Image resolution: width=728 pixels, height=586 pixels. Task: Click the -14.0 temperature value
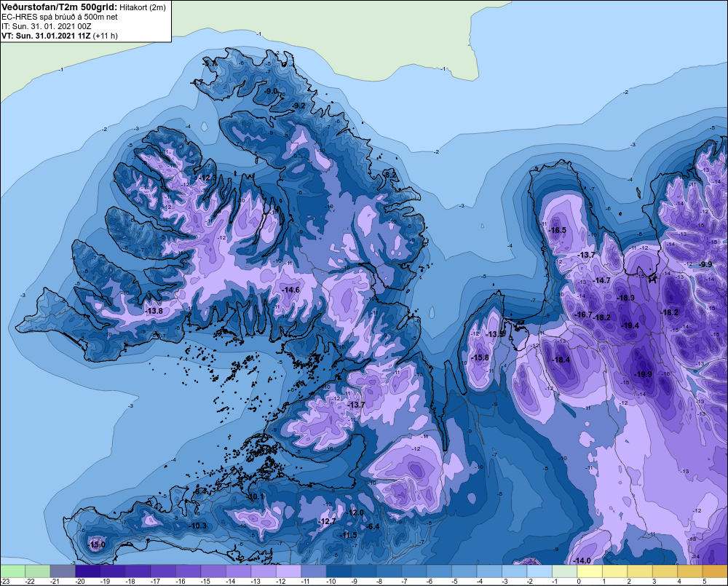coord(582,561)
